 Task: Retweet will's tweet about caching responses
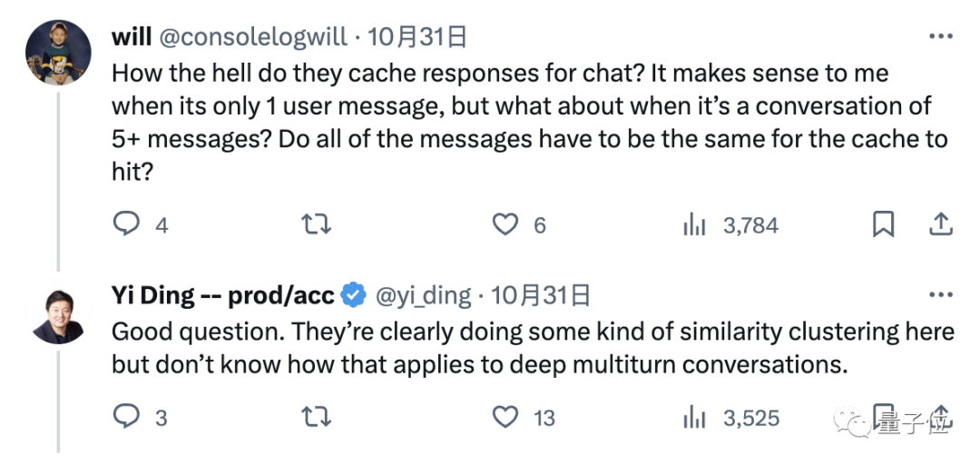point(315,224)
